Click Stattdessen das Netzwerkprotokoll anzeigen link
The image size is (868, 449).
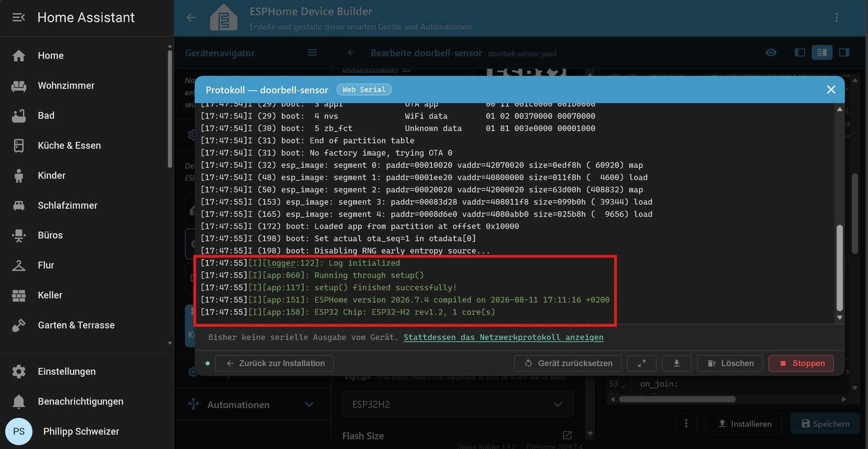coord(503,337)
